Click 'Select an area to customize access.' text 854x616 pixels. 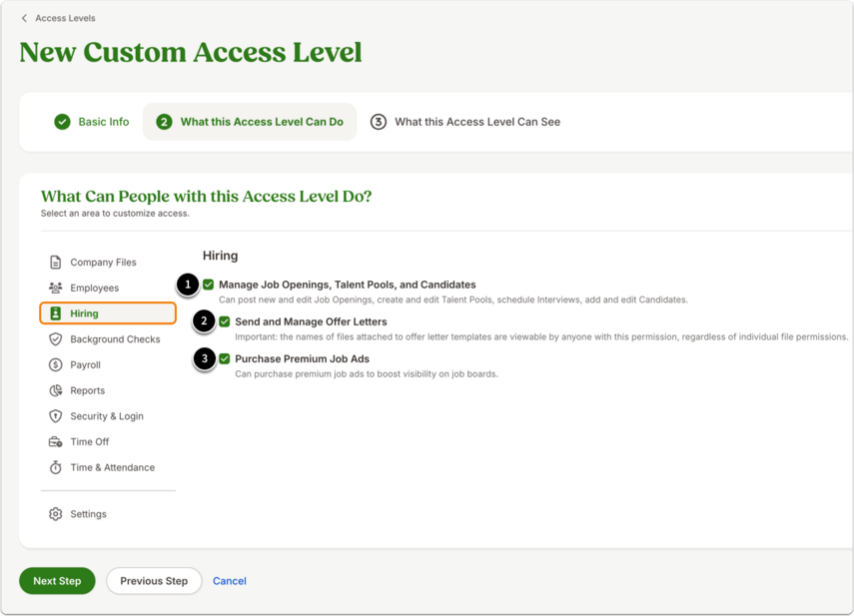(x=115, y=214)
